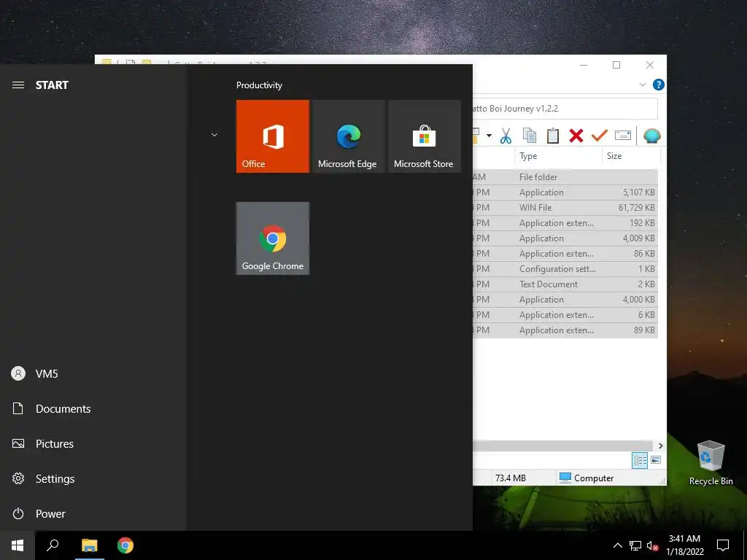Open the Action Center notifications icon
The width and height of the screenshot is (747, 560).
click(723, 545)
